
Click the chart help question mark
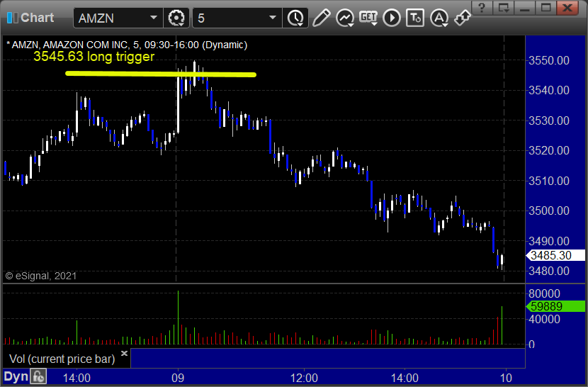click(x=482, y=8)
